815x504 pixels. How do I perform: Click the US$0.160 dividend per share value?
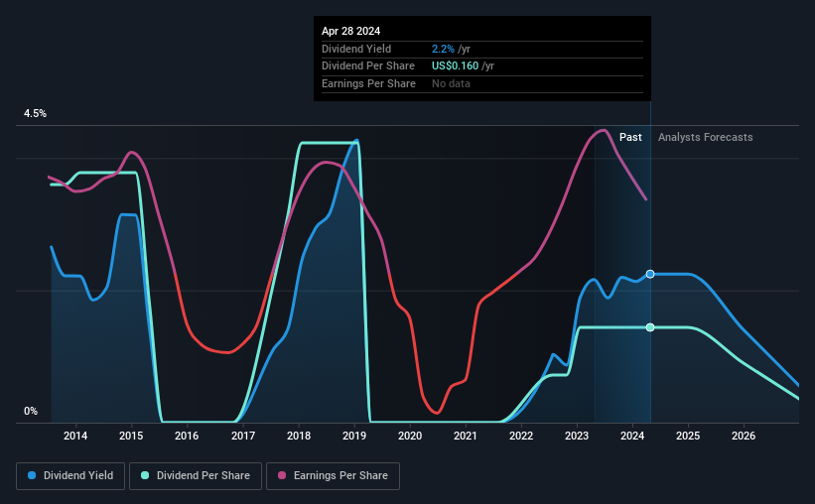[455, 66]
